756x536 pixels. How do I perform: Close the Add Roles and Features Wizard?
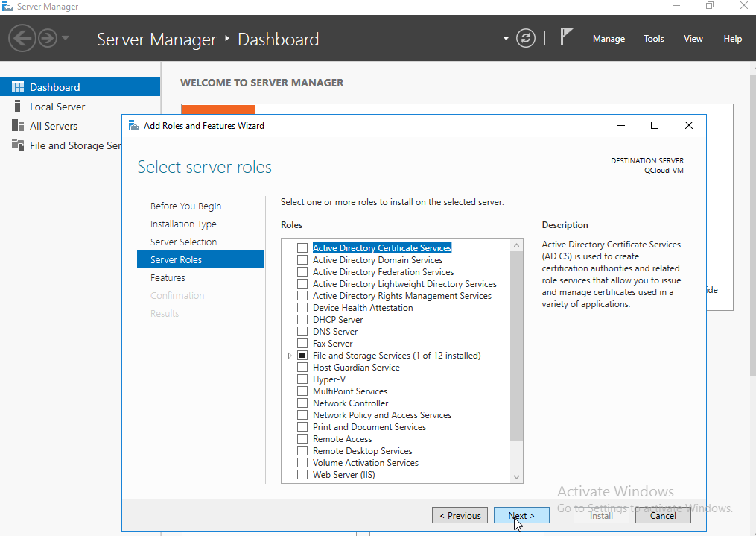click(x=688, y=125)
